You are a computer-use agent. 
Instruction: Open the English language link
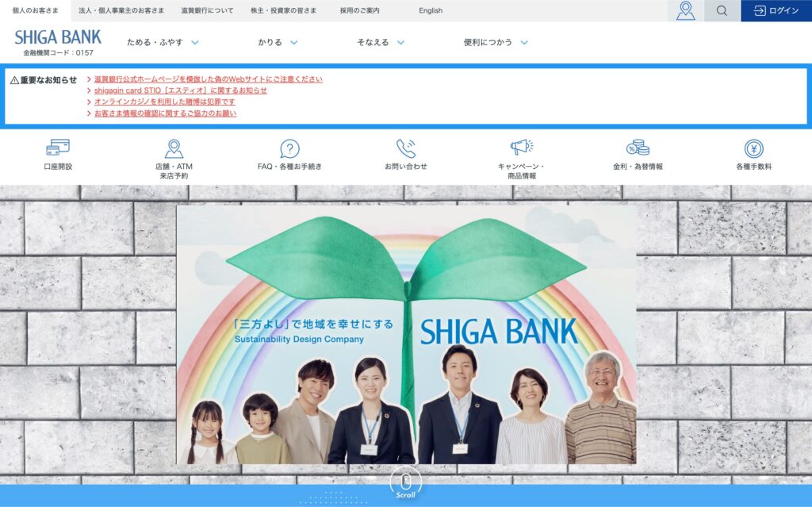click(431, 10)
